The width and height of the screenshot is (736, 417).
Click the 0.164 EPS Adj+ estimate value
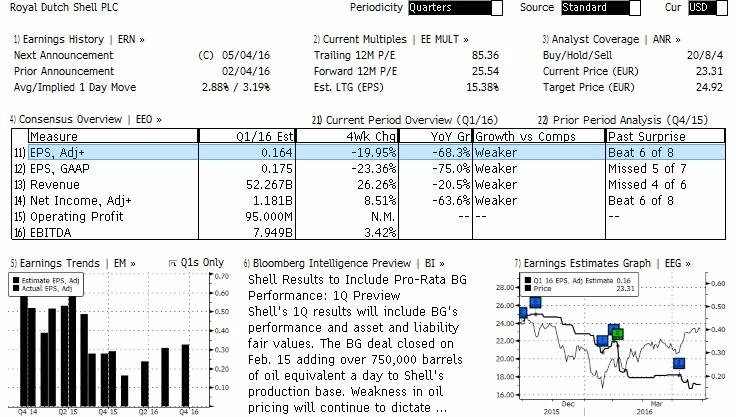(x=276, y=153)
